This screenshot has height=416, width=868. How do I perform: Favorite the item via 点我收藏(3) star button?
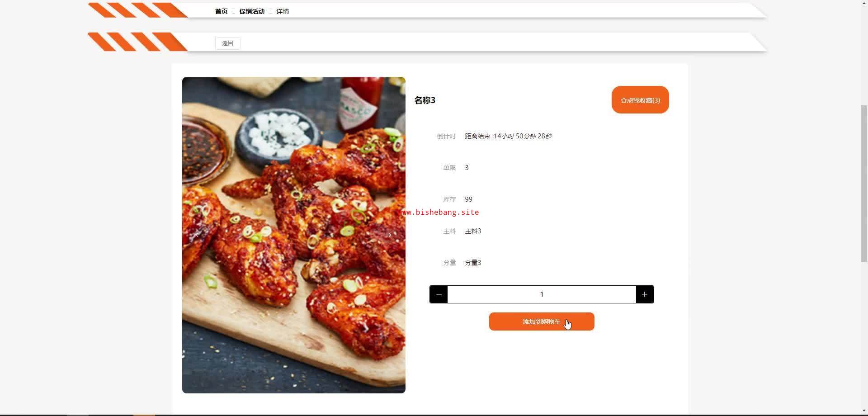pyautogui.click(x=640, y=100)
